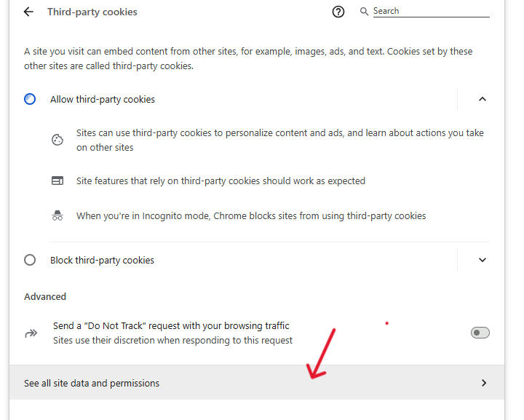Enable the Do Not Track toggle
Image resolution: width=524 pixels, height=420 pixels.
(x=480, y=333)
